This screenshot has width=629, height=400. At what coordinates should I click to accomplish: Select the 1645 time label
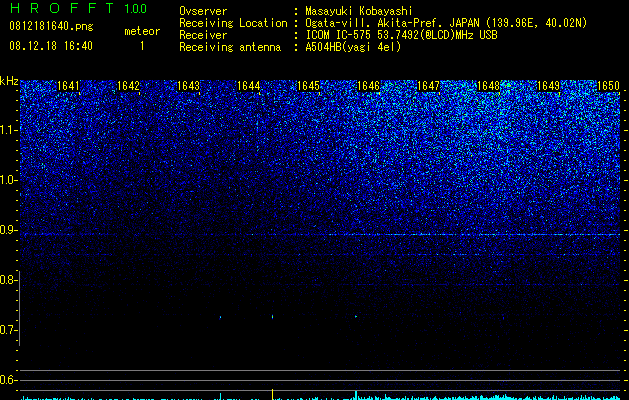pyautogui.click(x=308, y=86)
